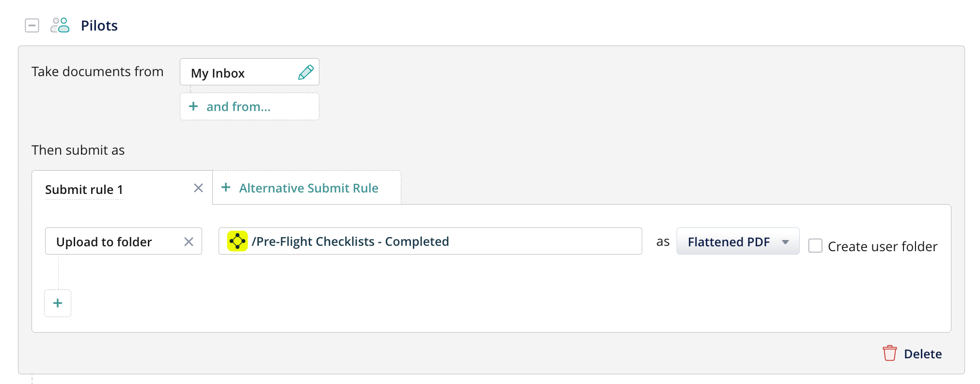Click the yellow folder connector icon
Image resolution: width=980 pixels, height=384 pixels.
(x=237, y=241)
